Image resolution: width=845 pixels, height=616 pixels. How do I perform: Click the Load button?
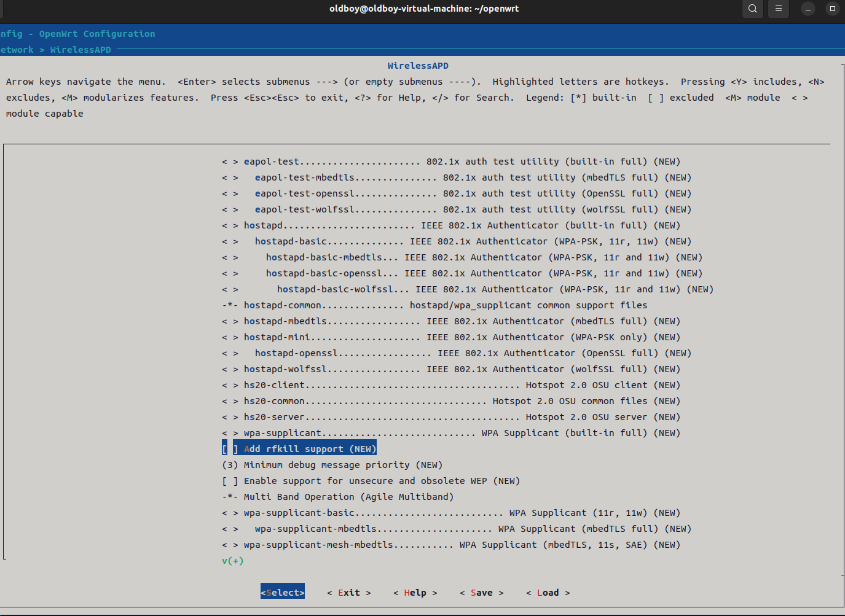point(548,593)
